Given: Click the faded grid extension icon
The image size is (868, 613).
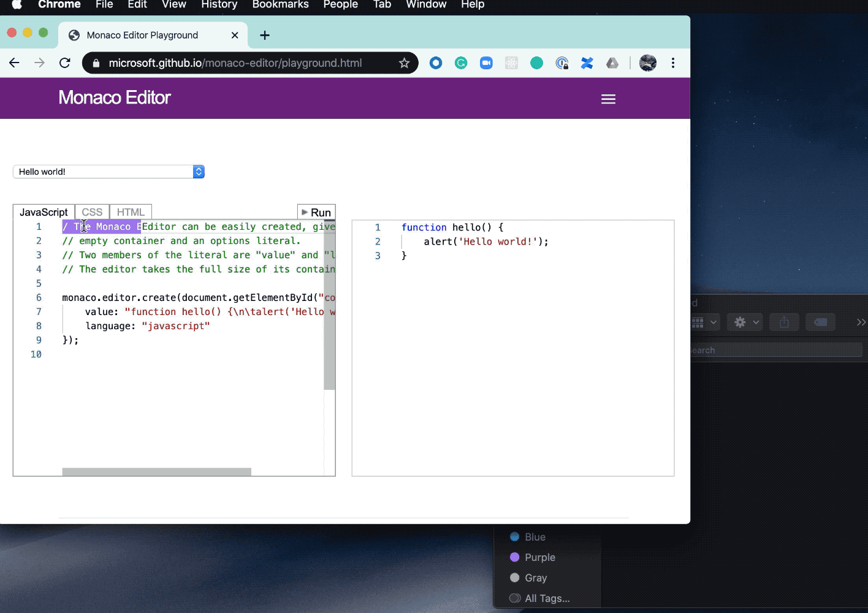Looking at the screenshot, I should coord(511,63).
